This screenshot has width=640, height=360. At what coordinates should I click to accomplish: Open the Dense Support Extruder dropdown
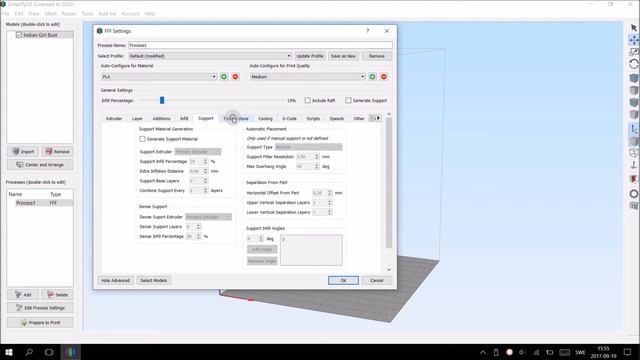click(209, 217)
